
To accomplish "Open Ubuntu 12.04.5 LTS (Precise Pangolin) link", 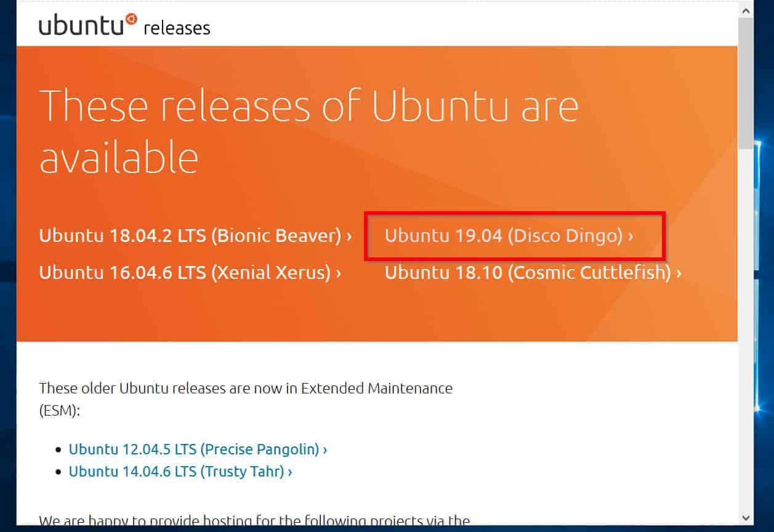I will point(198,449).
